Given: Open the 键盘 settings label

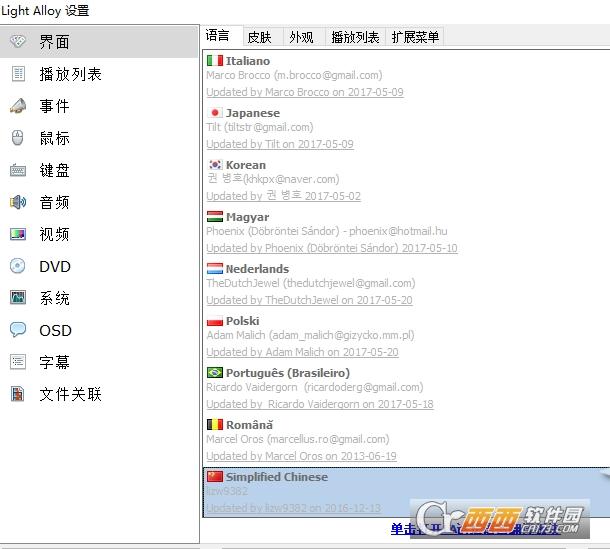Looking at the screenshot, I should [54, 170].
